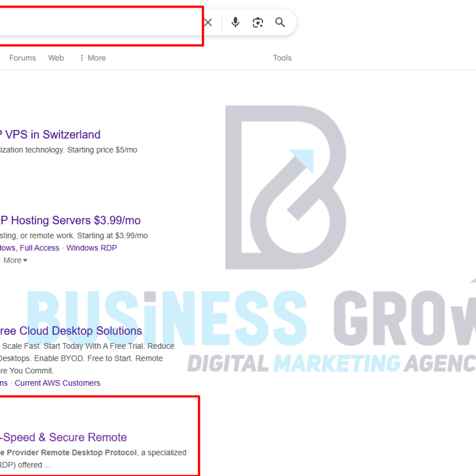This screenshot has width=476, height=476.
Task: Follow the Windows RDP sitelink
Action: 92,248
